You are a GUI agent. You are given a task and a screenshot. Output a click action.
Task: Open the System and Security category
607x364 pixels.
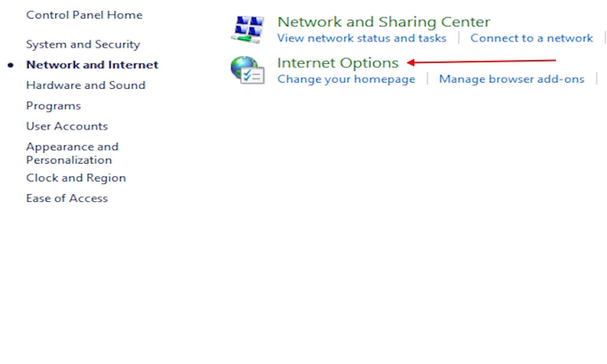pos(83,45)
